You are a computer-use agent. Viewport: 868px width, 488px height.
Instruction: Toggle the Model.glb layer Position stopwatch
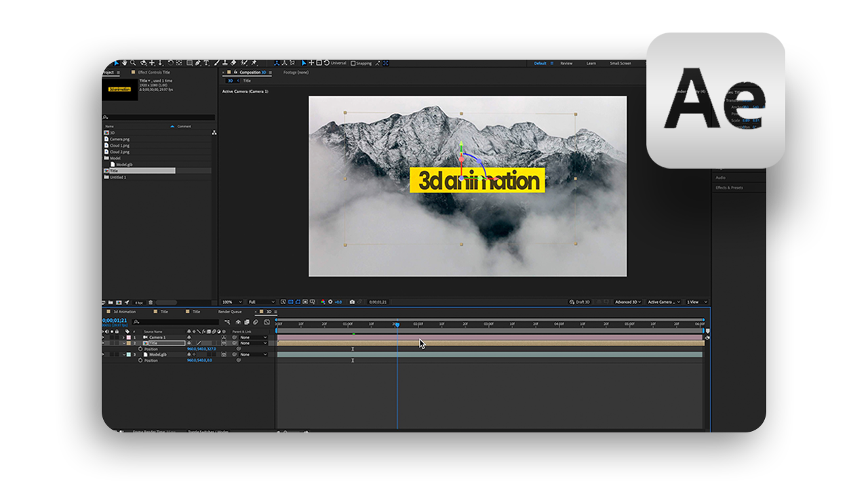140,361
